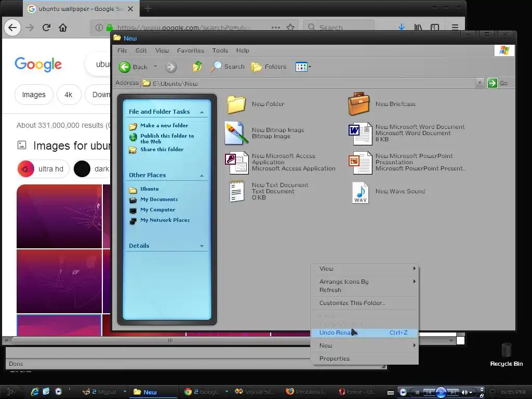Choose Properties in the context menu
The height and width of the screenshot is (399, 532).
pos(365,358)
